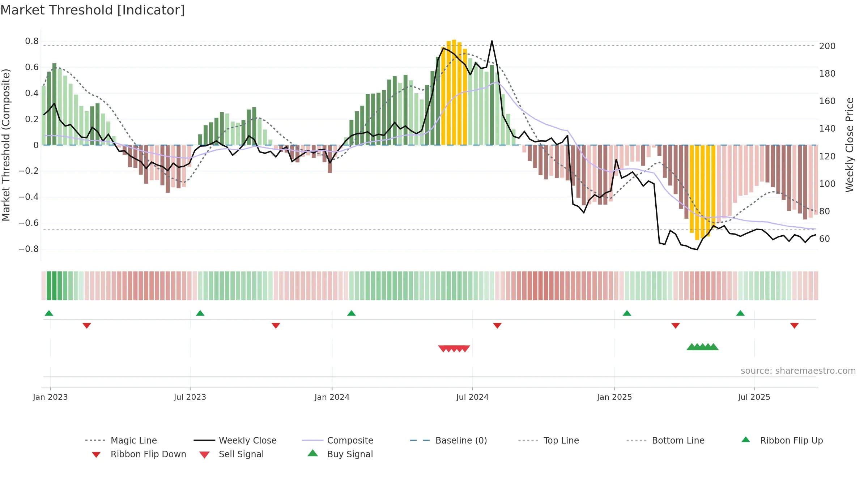Screen dimensions: 868x488
Task: Click the red flip-down triangle in Oct 2023
Action: point(276,326)
